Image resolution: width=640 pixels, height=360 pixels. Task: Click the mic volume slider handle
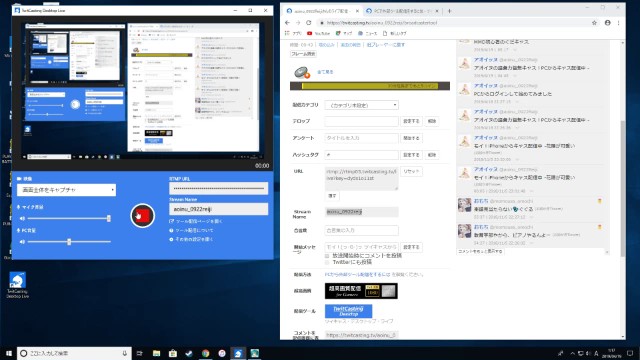(x=109, y=218)
